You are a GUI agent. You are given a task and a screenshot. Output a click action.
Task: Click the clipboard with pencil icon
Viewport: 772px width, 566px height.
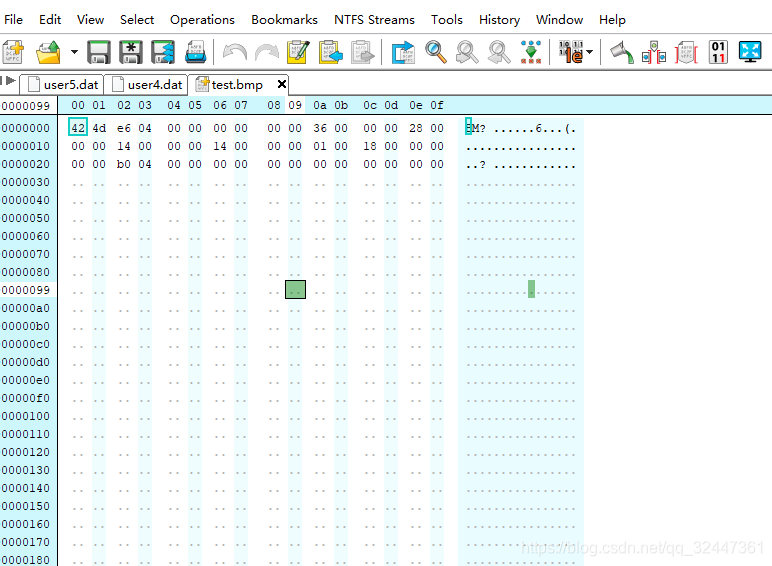click(x=298, y=52)
